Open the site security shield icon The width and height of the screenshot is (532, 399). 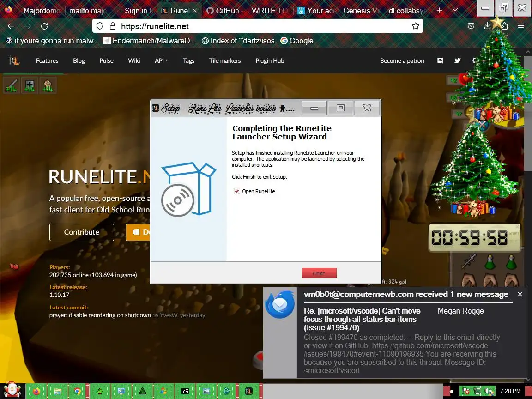coord(100,26)
